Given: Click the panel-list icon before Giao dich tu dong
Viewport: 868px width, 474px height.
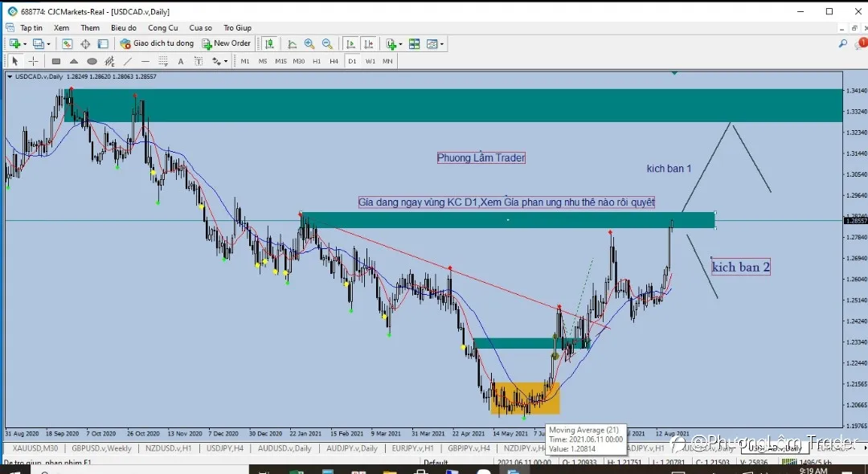Looking at the screenshot, I should click(103, 43).
